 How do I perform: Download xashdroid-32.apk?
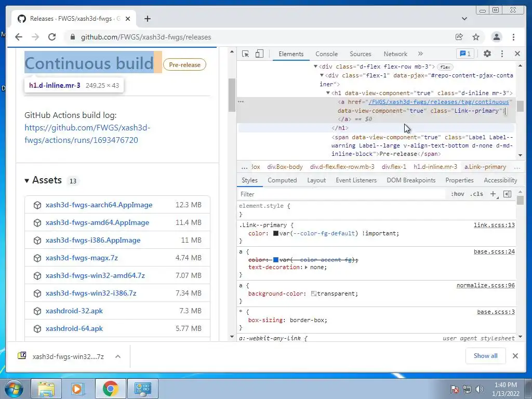tap(74, 311)
